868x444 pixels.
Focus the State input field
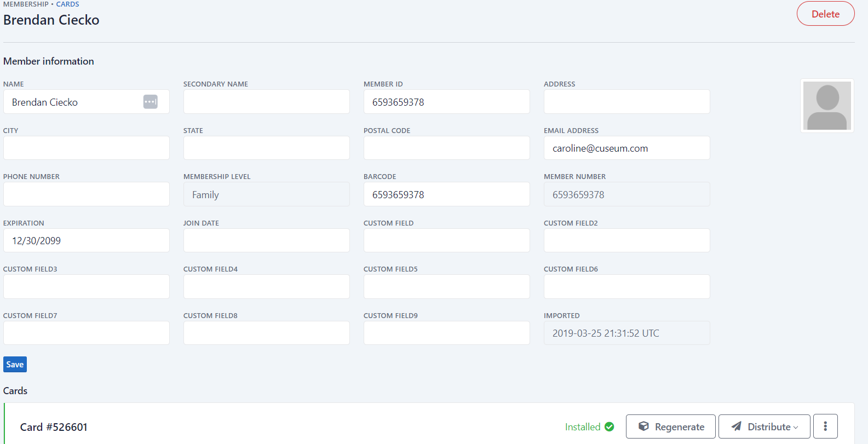(266, 148)
